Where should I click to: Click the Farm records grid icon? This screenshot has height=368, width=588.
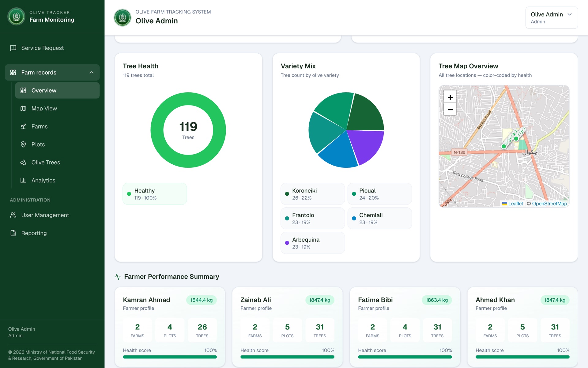tap(13, 72)
